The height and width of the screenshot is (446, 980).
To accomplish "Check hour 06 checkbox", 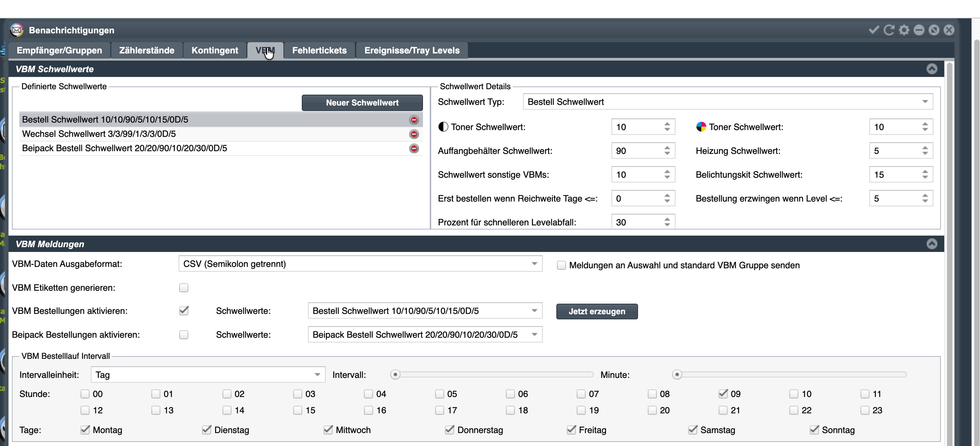I will [510, 394].
